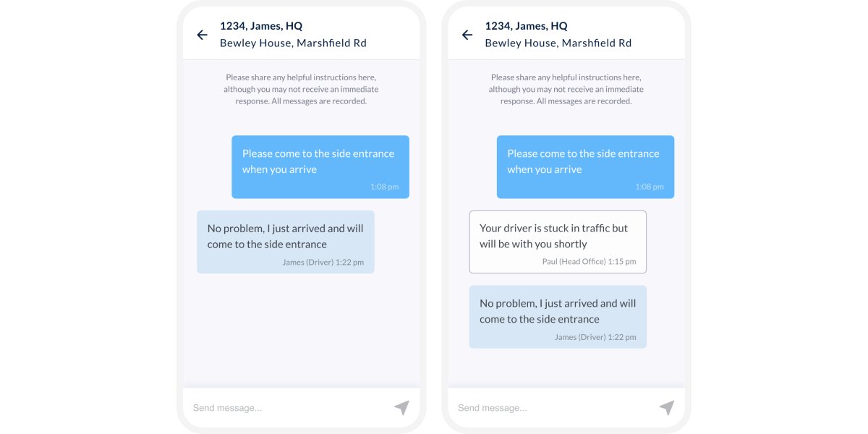Click the send message paper plane icon on right phone
868x434 pixels.
click(x=666, y=407)
